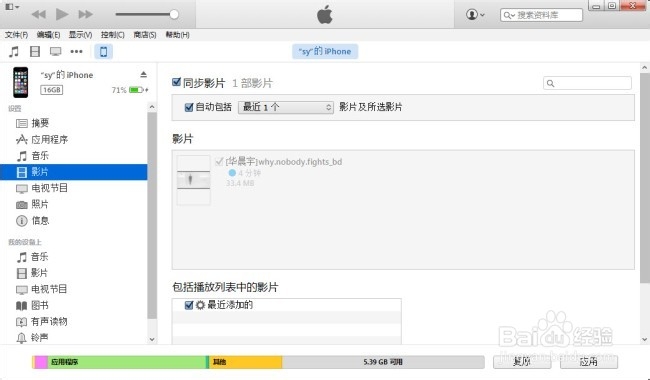Open 音乐 under 我的设备上
The image size is (650, 380).
coord(74,257)
